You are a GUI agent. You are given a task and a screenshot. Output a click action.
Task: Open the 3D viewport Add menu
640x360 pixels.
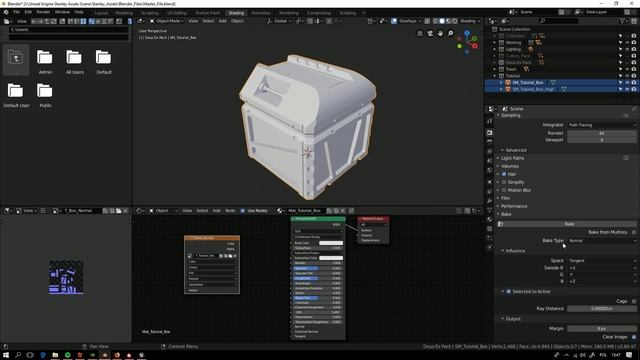(222, 21)
